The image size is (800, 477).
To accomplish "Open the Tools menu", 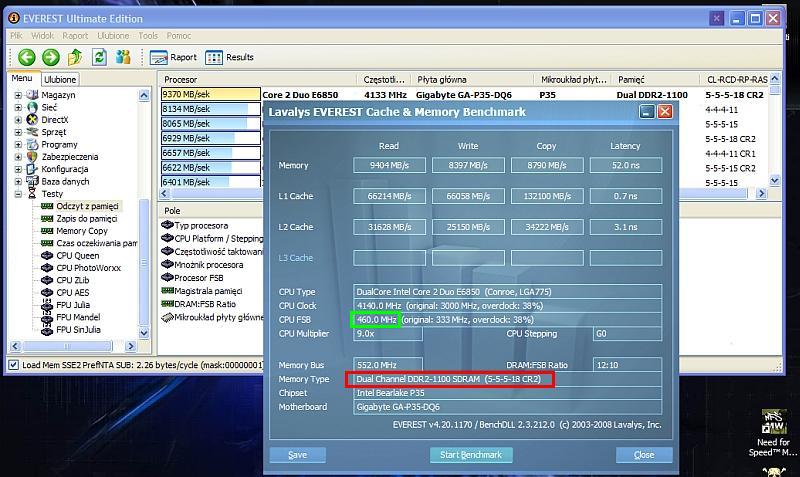I will point(148,36).
